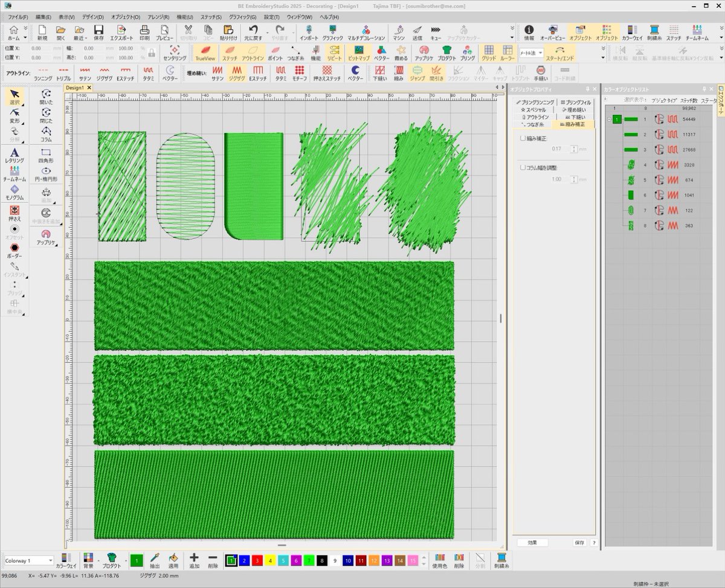Expand the ホーム dropdown arrow
Image resolution: width=725 pixels, height=588 pixels.
point(25,37)
